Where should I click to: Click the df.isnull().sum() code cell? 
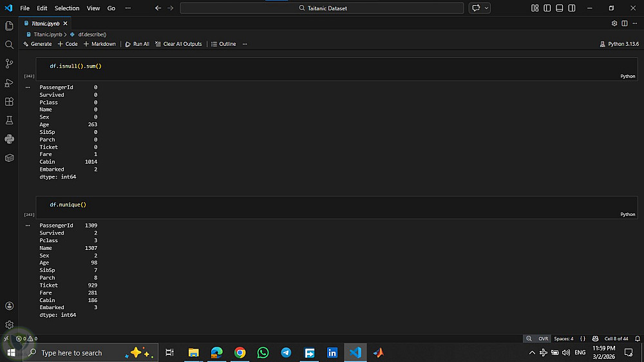tap(336, 69)
